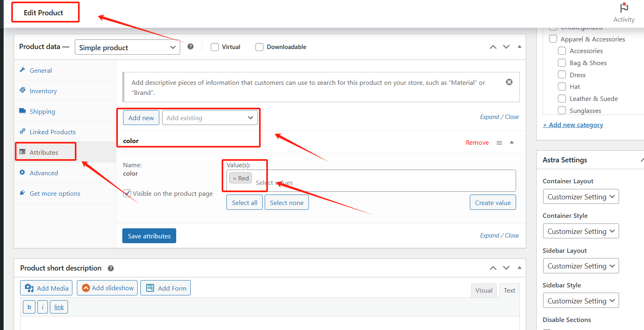This screenshot has width=644, height=330.
Task: Click the Add new category link
Action: click(573, 125)
